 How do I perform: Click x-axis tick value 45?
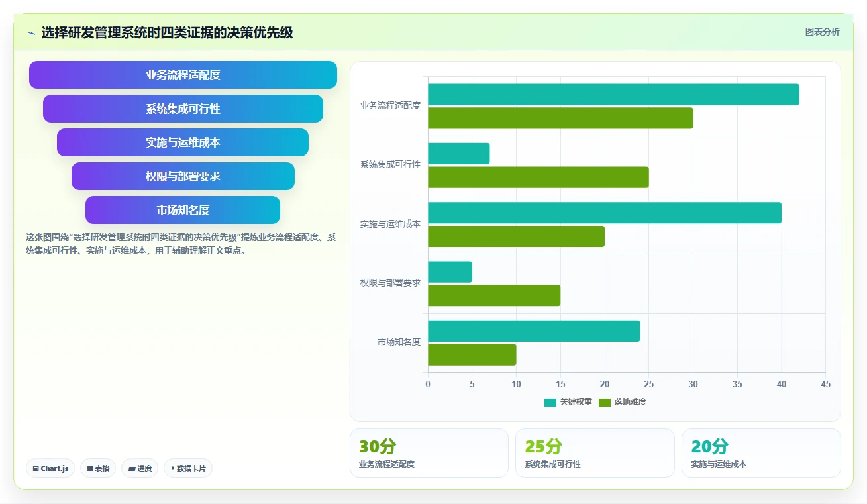[x=825, y=384]
